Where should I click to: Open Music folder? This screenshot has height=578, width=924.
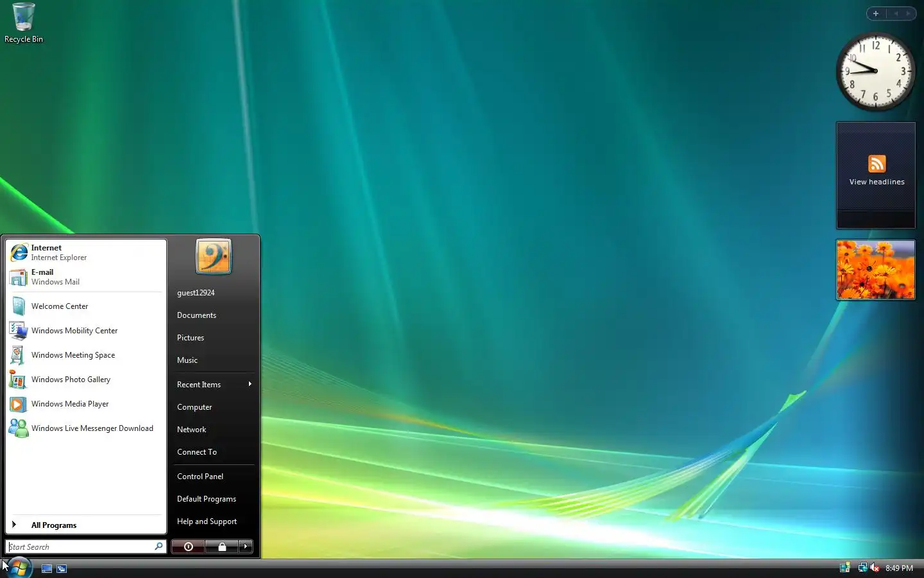pos(214,360)
